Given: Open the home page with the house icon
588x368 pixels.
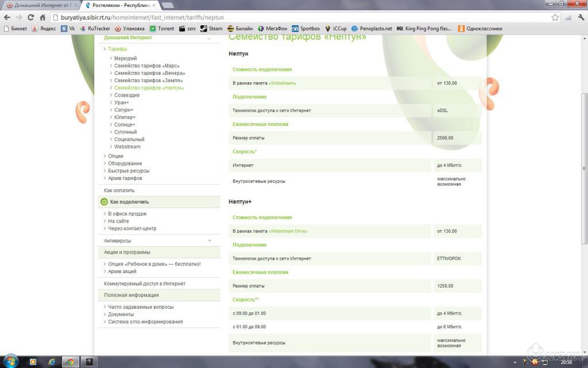Looking at the screenshot, I should point(42,17).
